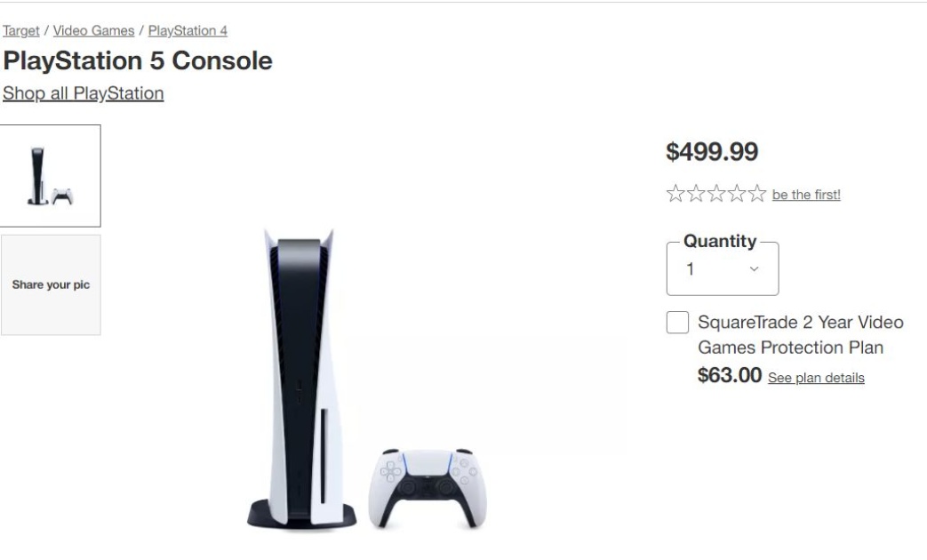Image resolution: width=927 pixels, height=560 pixels.
Task: View See plan details link
Action: click(816, 378)
